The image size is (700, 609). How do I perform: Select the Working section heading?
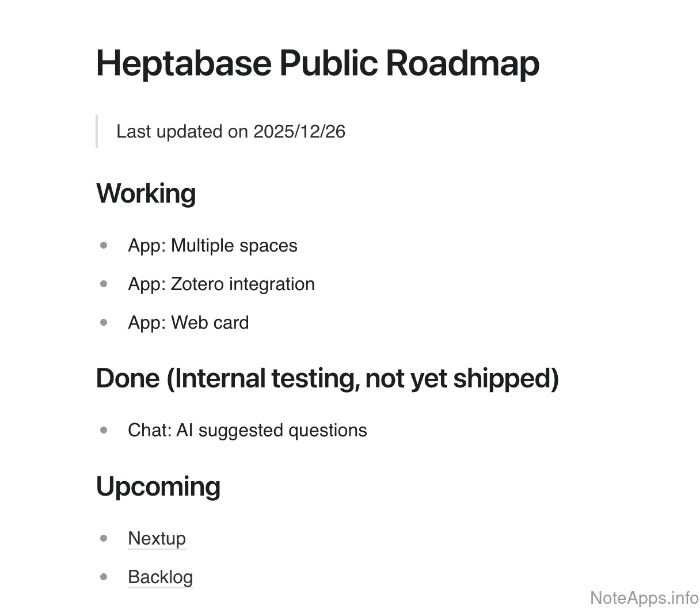146,193
